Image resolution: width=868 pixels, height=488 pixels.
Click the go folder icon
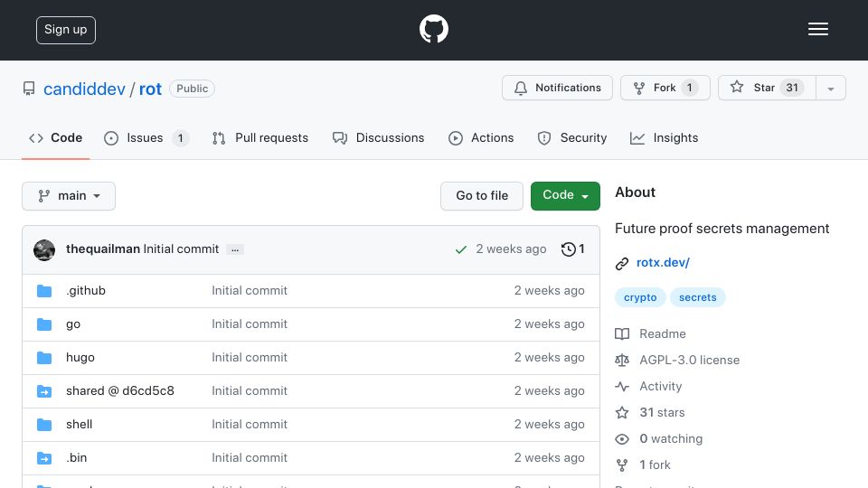pyautogui.click(x=44, y=324)
